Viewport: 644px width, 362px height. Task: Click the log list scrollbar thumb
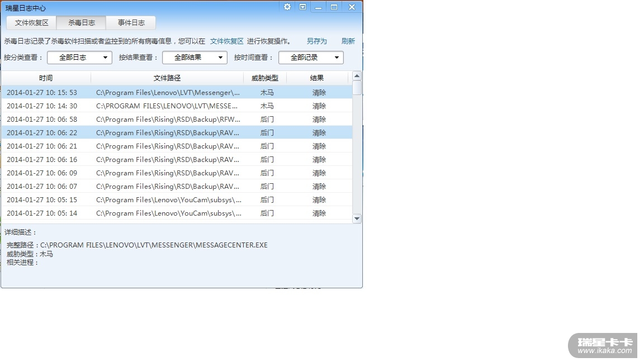(x=357, y=88)
